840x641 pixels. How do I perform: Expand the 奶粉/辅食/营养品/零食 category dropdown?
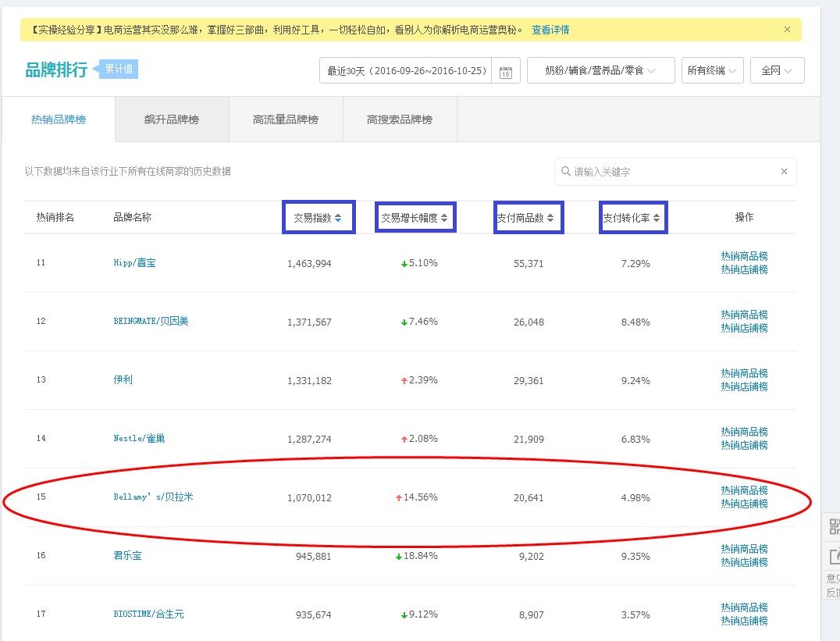(x=600, y=70)
